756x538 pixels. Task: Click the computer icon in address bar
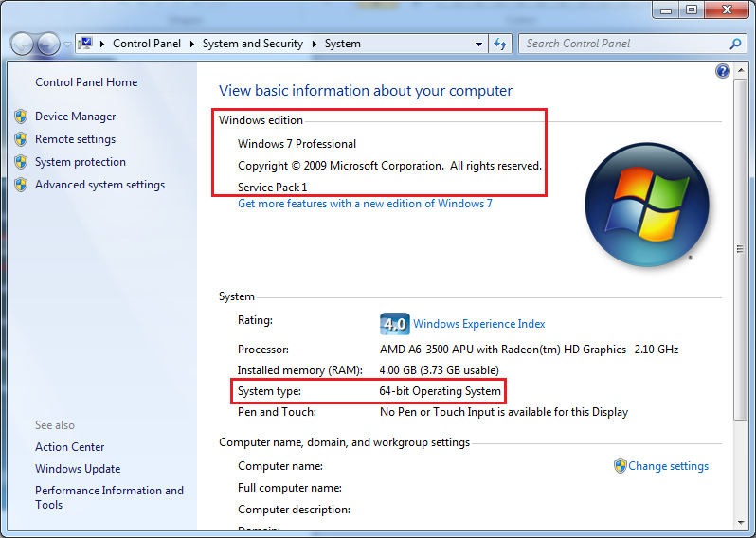coord(85,44)
